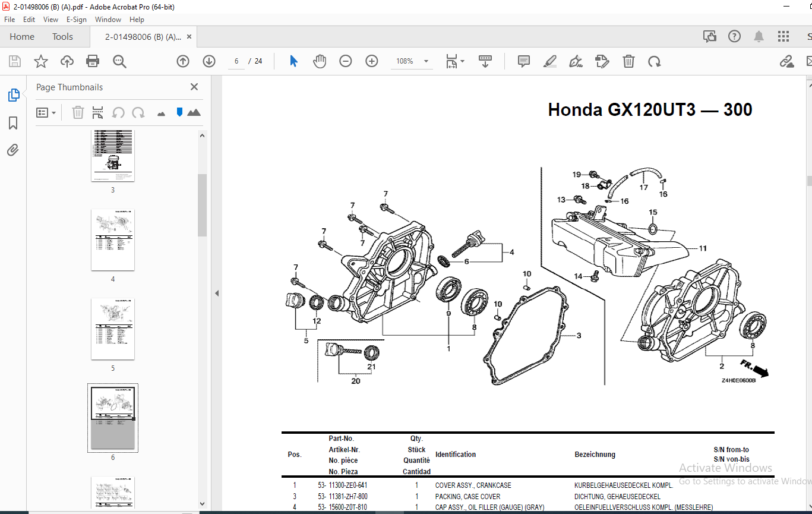812x514 pixels.
Task: Click the Honda GX120UT3 — 300 heading
Action: [x=650, y=109]
